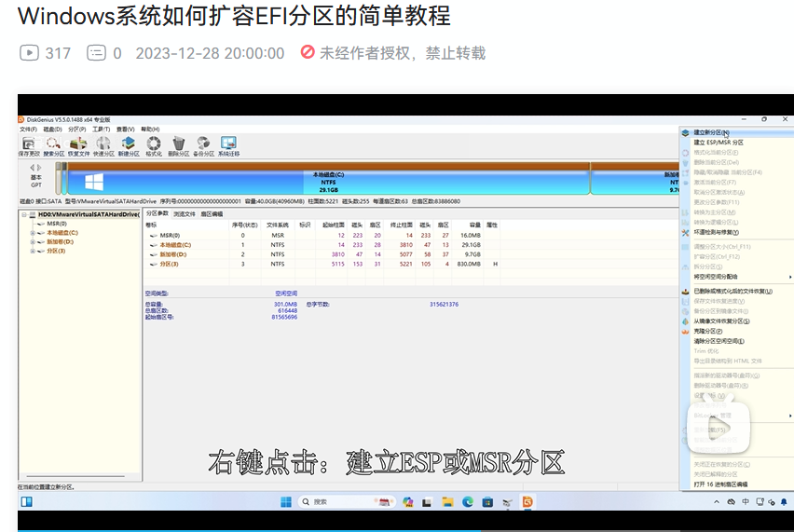Expand the 分区(3) tree node
794x532 pixels.
[x=33, y=251]
